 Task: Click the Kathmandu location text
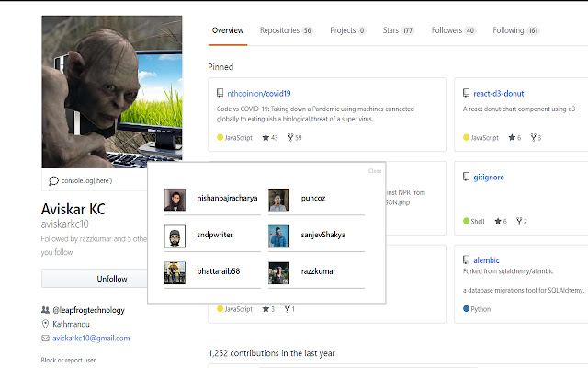pos(71,324)
